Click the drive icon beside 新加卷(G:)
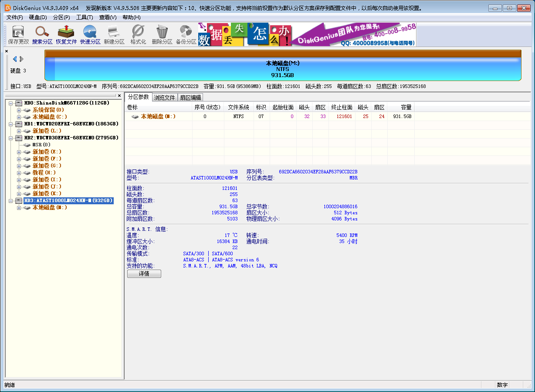The height and width of the screenshot is (392, 535). (27, 166)
